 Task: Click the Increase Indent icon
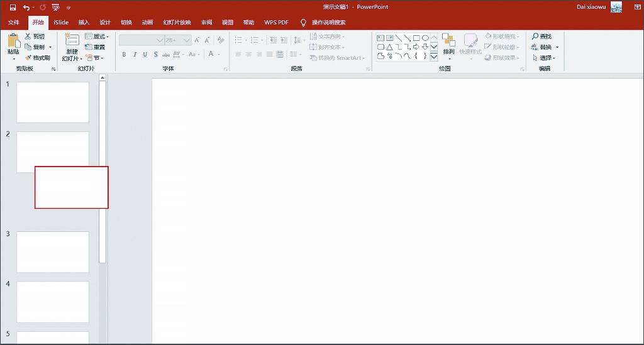(284, 40)
